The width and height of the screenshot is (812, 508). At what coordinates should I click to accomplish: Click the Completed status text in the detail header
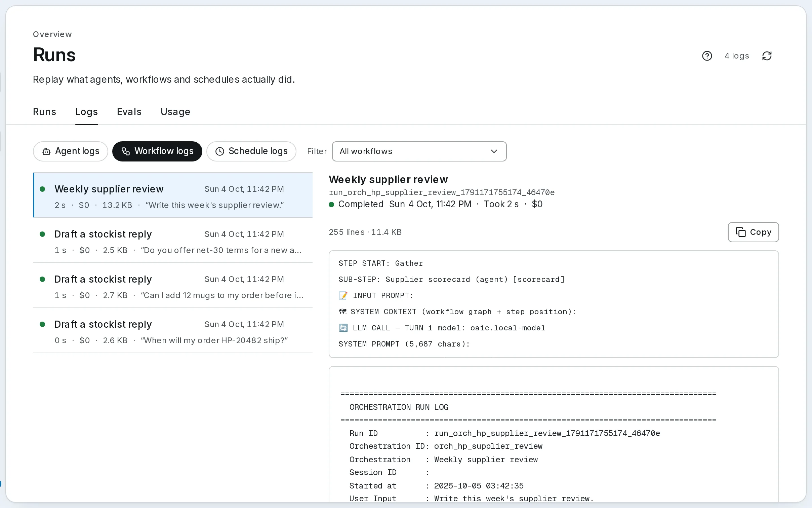[361, 204]
